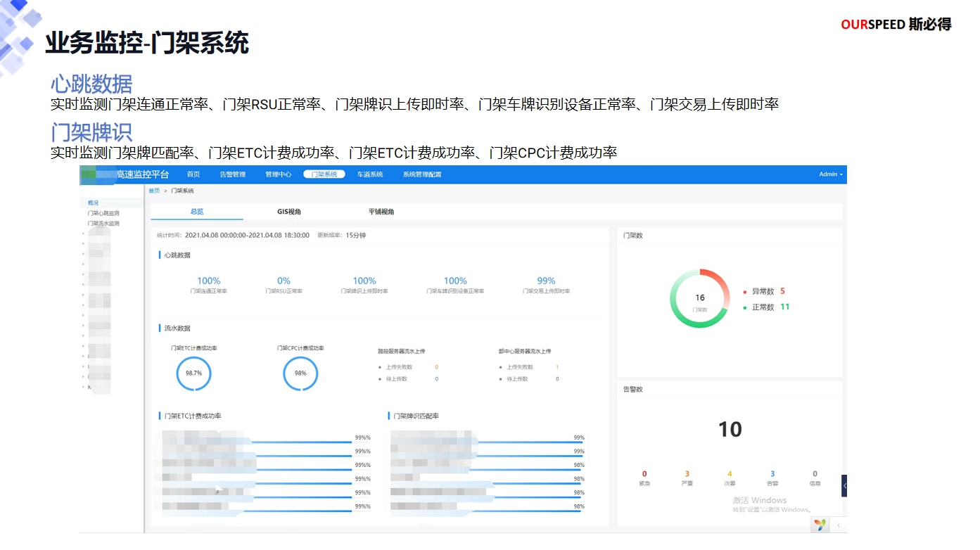Image resolution: width=980 pixels, height=550 pixels.
Task: Click the 首页 breadcrumb link
Action: pyautogui.click(x=153, y=191)
